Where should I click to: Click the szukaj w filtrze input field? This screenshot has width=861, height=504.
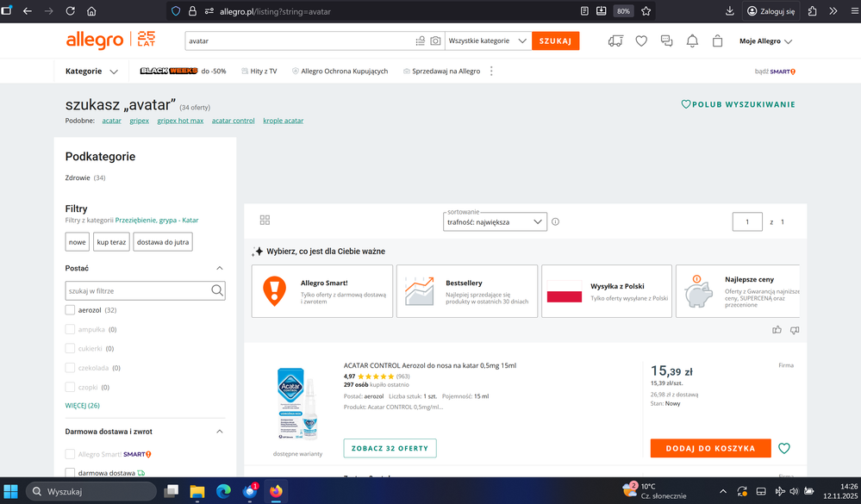tap(138, 291)
